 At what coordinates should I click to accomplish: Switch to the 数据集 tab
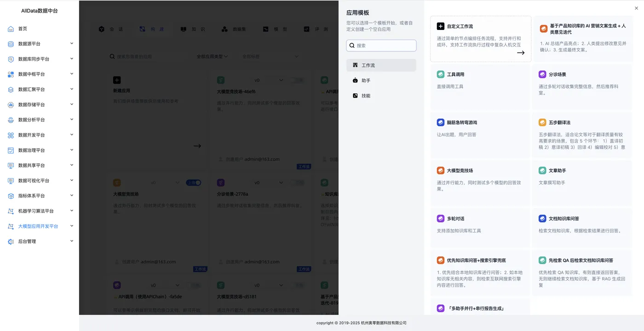point(234,29)
